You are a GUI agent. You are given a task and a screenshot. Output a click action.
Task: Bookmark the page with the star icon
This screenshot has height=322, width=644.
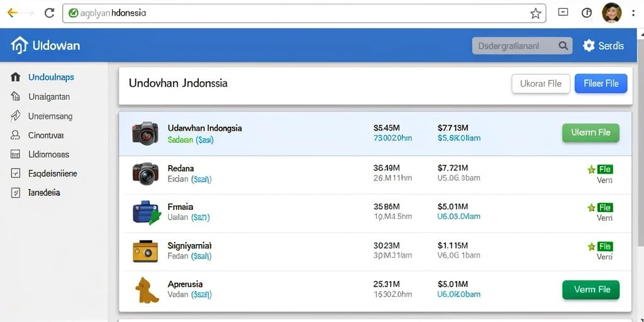[x=535, y=14]
